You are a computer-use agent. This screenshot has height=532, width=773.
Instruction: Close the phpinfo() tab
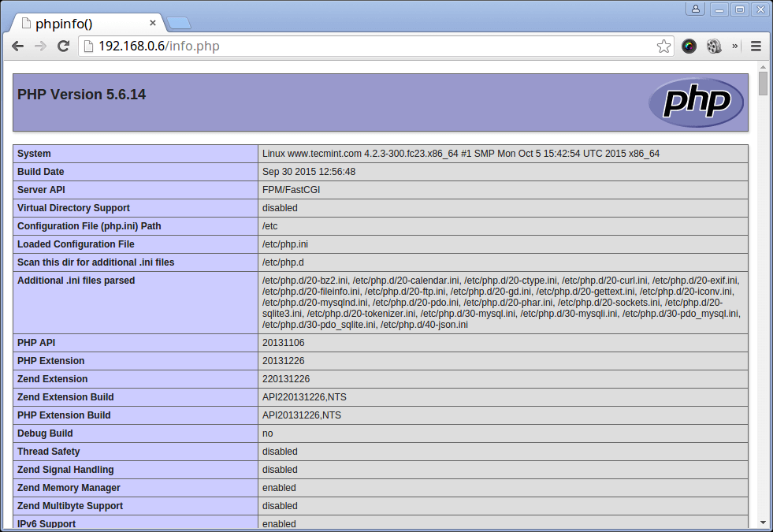(x=153, y=23)
